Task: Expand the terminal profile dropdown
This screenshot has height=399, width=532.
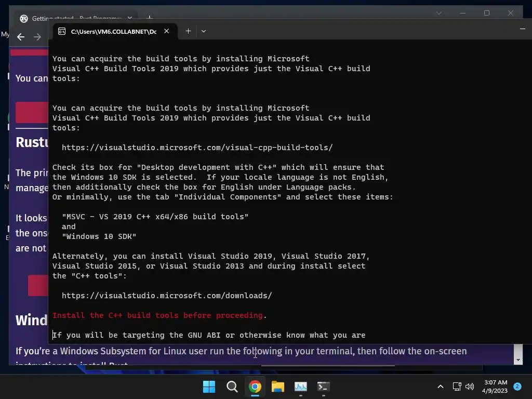Action: pos(204,31)
